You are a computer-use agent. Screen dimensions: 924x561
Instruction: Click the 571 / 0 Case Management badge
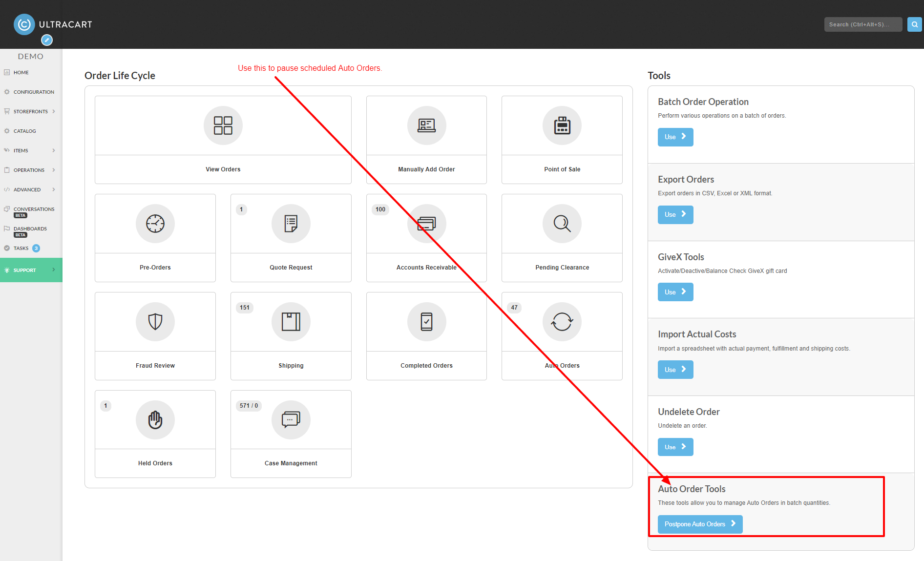pyautogui.click(x=249, y=406)
